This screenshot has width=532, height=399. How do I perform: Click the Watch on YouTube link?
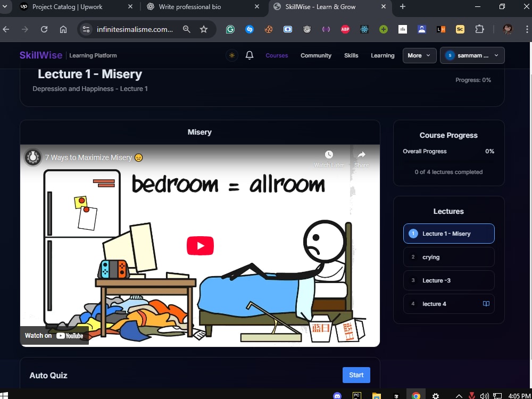pos(54,336)
